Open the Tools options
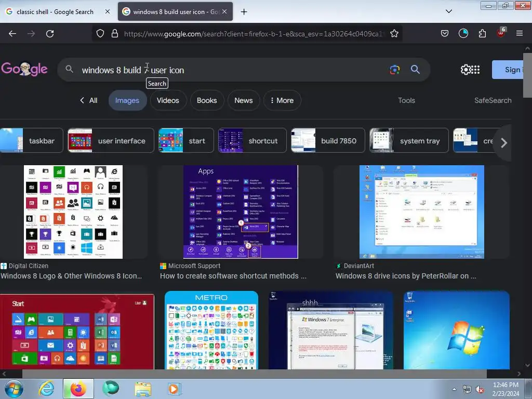 pyautogui.click(x=406, y=100)
